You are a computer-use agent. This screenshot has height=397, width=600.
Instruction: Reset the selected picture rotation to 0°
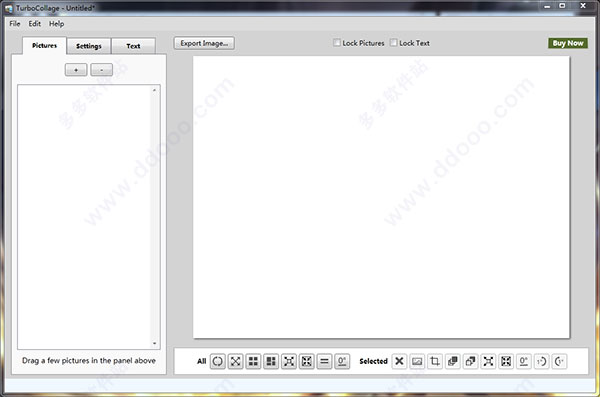[x=523, y=361]
